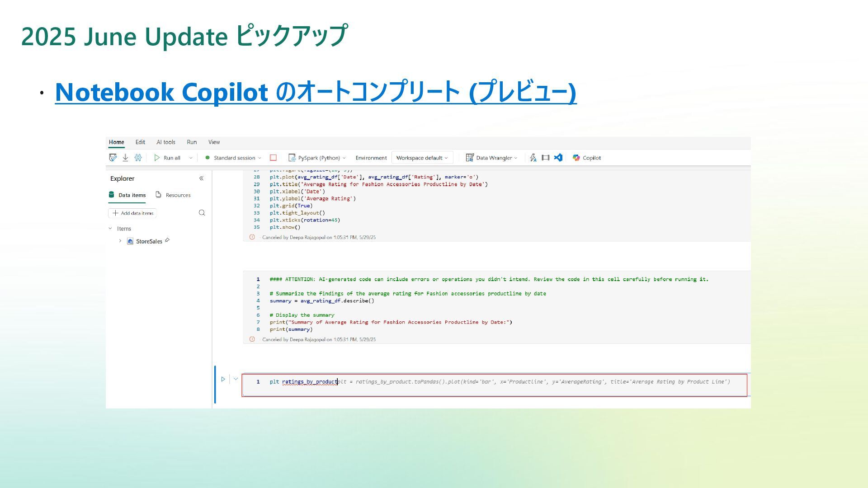Click the Explorer search icon
Viewport: 868px width, 488px height.
point(202,213)
